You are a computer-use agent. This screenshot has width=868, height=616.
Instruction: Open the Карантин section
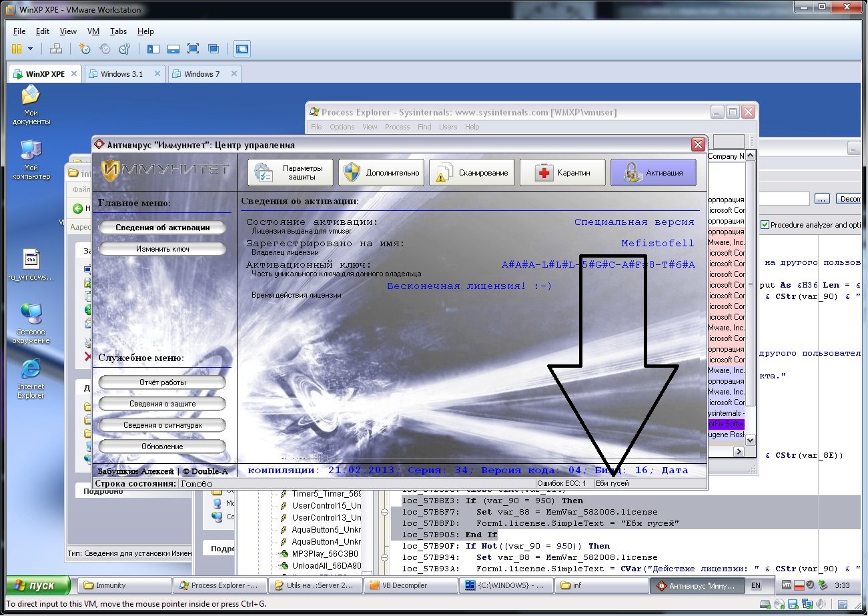point(562,173)
